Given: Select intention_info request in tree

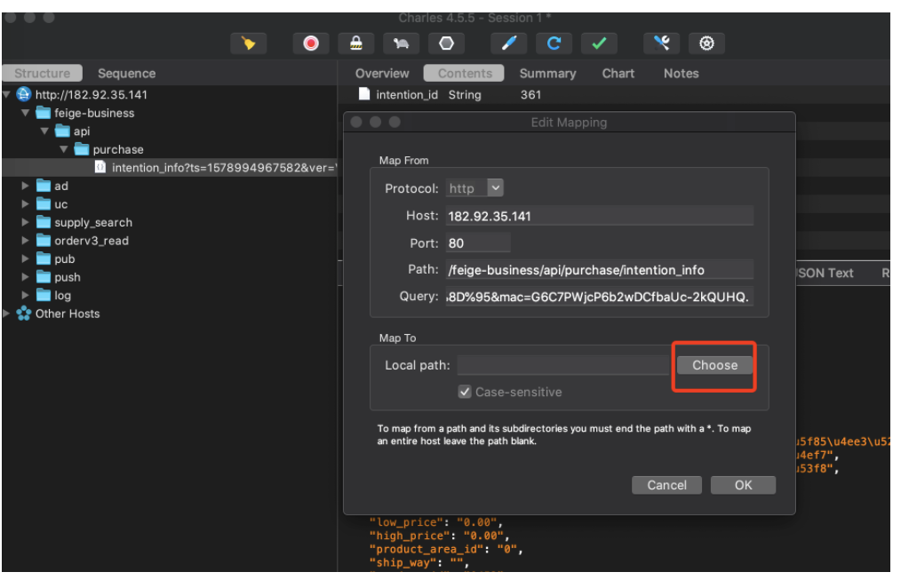Looking at the screenshot, I should 170,168.
